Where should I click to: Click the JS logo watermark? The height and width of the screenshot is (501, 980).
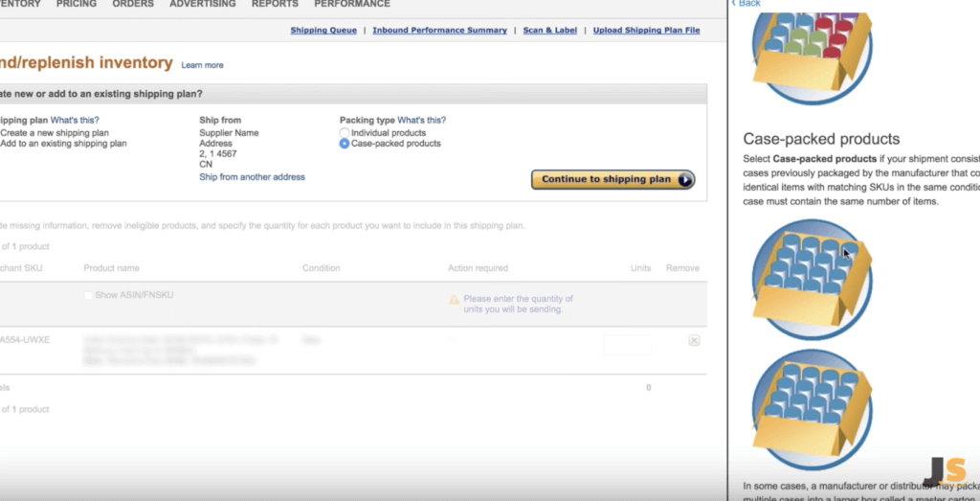[x=947, y=471]
